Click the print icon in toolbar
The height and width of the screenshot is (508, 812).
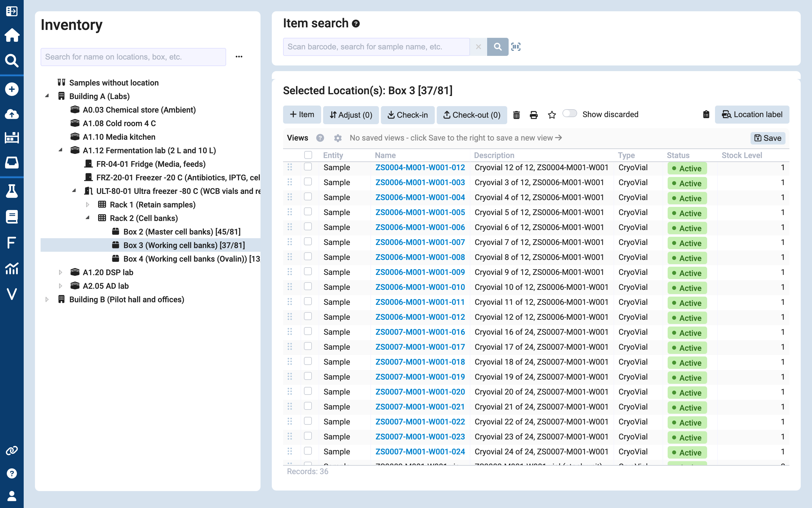click(x=533, y=115)
